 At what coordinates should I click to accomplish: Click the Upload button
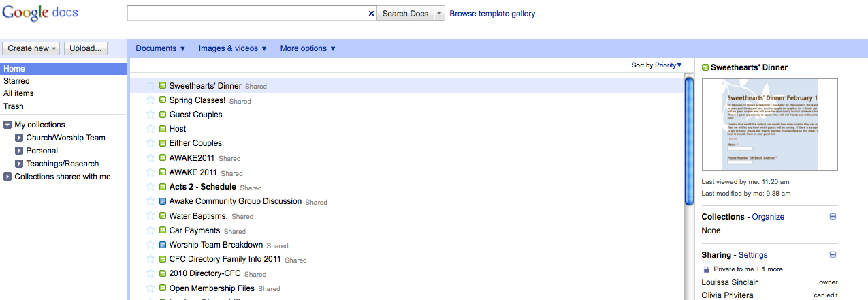(86, 48)
